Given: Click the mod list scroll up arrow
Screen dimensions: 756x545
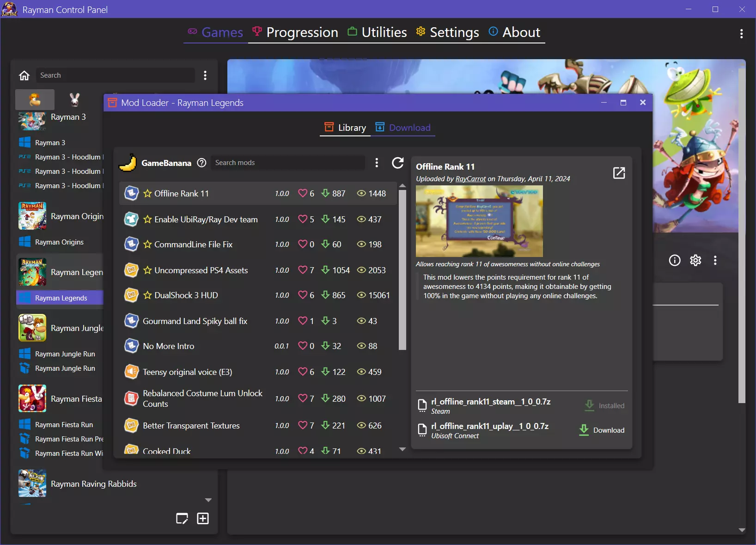Looking at the screenshot, I should tap(402, 186).
